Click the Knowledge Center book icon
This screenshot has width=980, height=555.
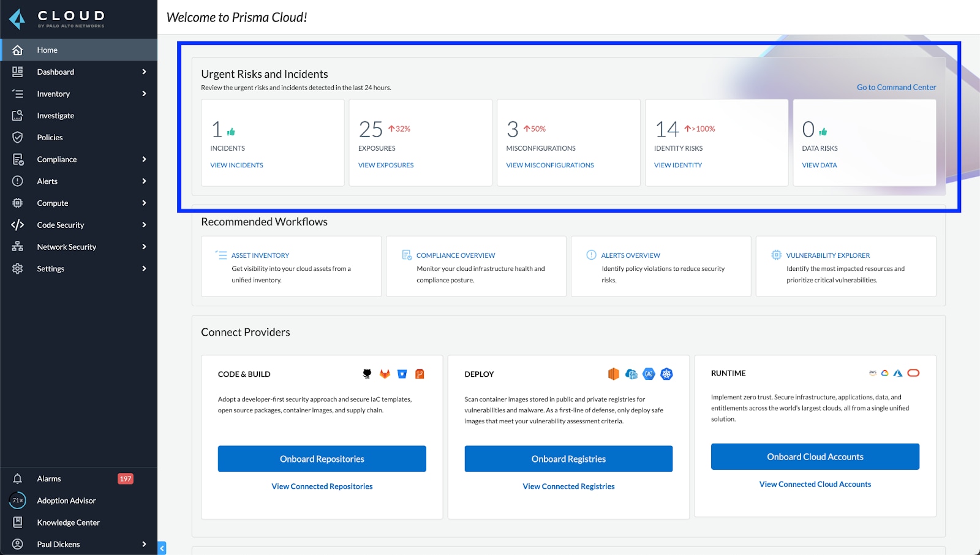[x=18, y=522]
